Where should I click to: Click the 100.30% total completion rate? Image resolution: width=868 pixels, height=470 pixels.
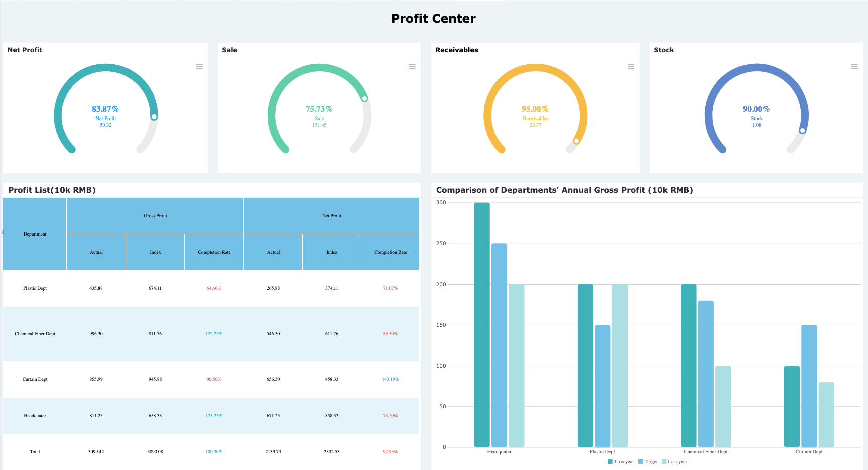click(214, 452)
